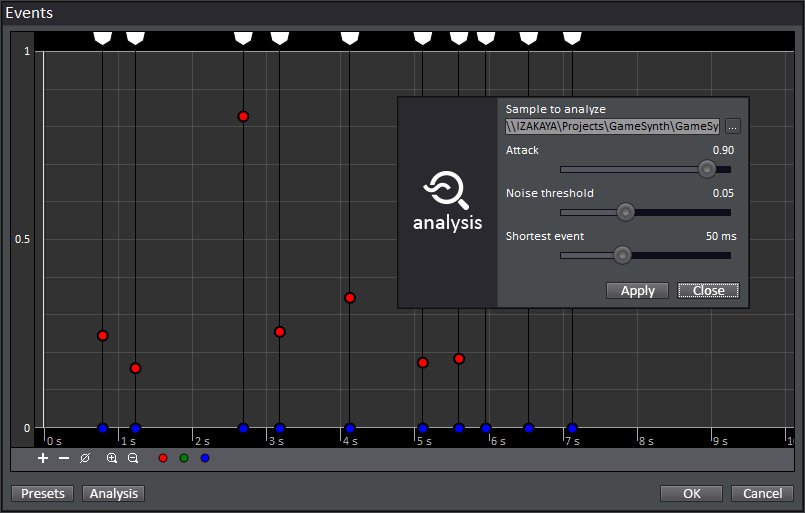Toggle the red parameter dot in toolbar
Image resolution: width=805 pixels, height=513 pixels.
(x=163, y=458)
